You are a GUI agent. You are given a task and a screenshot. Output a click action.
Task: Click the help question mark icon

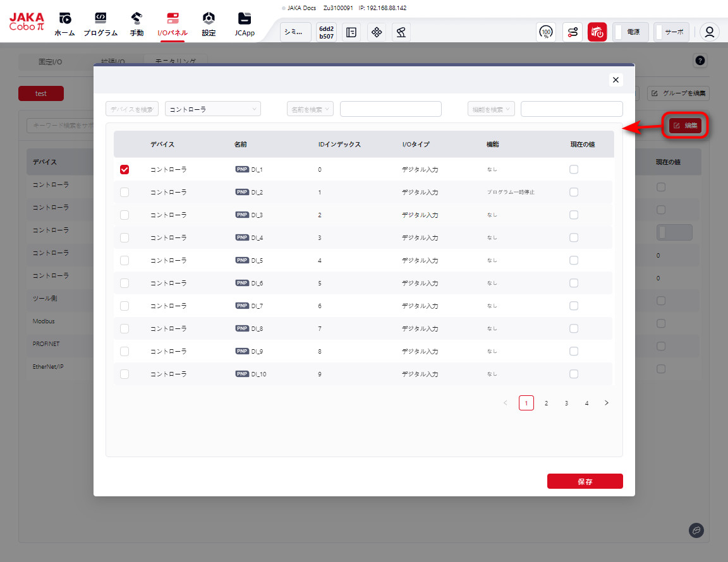tap(700, 61)
